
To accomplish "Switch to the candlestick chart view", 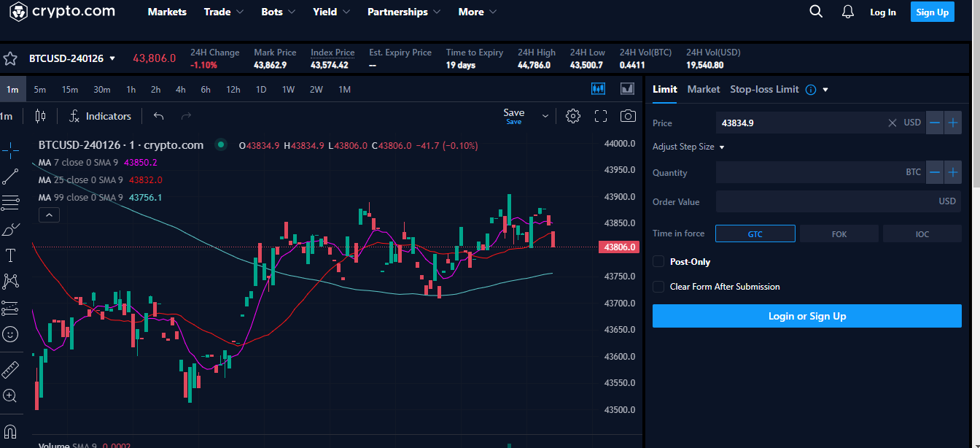I will point(599,88).
